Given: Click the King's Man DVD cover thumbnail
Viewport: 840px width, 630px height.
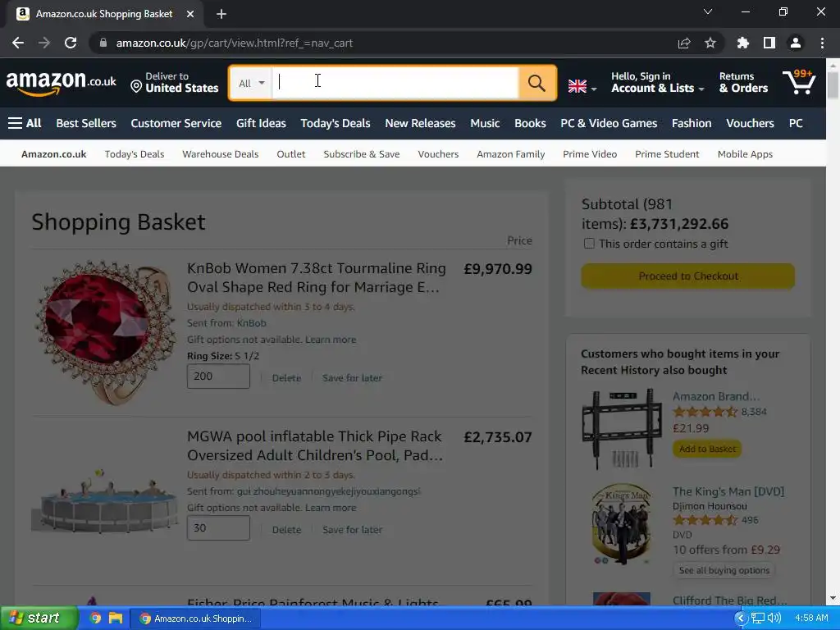Looking at the screenshot, I should click(622, 524).
